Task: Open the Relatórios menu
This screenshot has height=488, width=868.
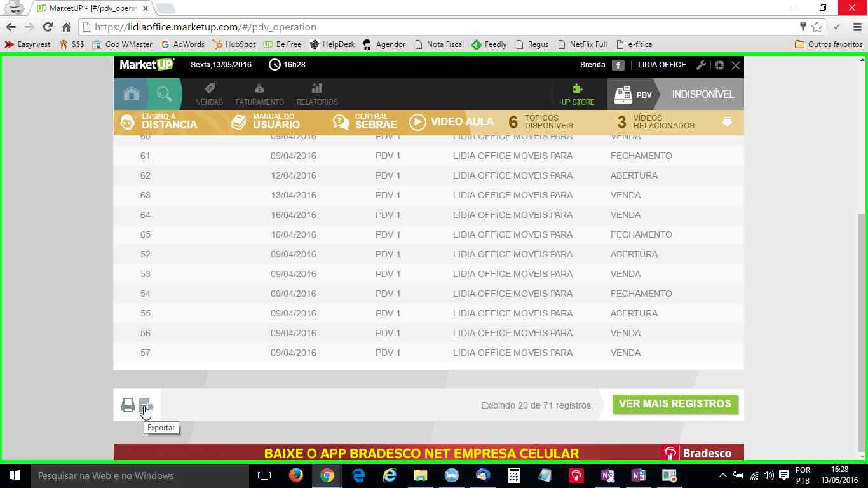Action: coord(317,94)
